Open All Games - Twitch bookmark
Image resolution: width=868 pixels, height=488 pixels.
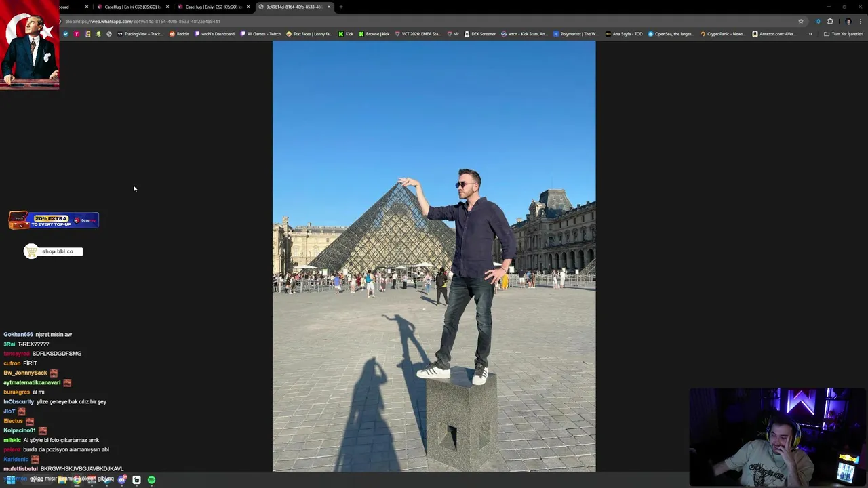(x=260, y=34)
